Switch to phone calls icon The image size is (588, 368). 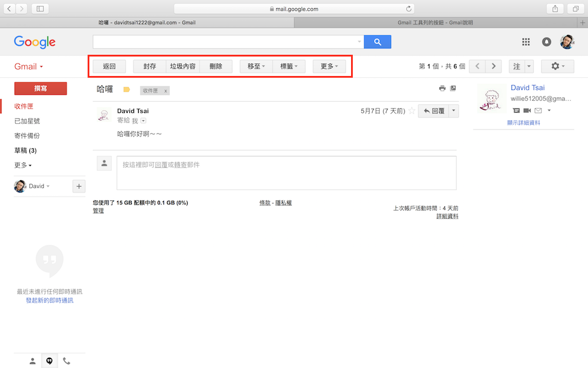[x=66, y=362]
